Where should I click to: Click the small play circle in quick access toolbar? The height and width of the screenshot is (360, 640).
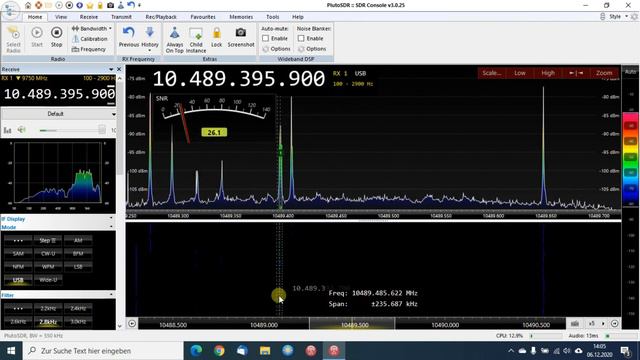click(x=59, y=5)
